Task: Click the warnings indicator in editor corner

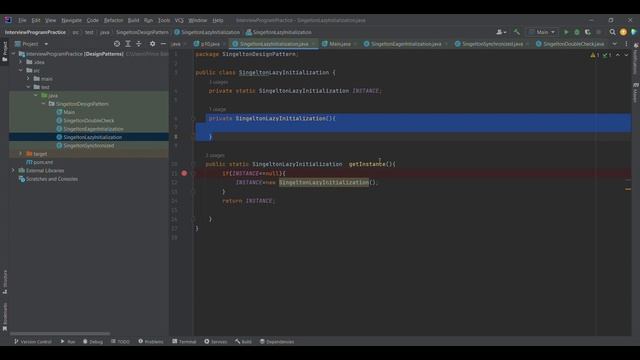Action: pyautogui.click(x=595, y=55)
